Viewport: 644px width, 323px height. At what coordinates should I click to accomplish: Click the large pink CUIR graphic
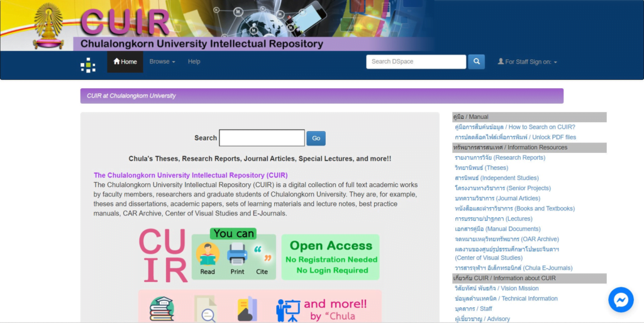tap(163, 255)
